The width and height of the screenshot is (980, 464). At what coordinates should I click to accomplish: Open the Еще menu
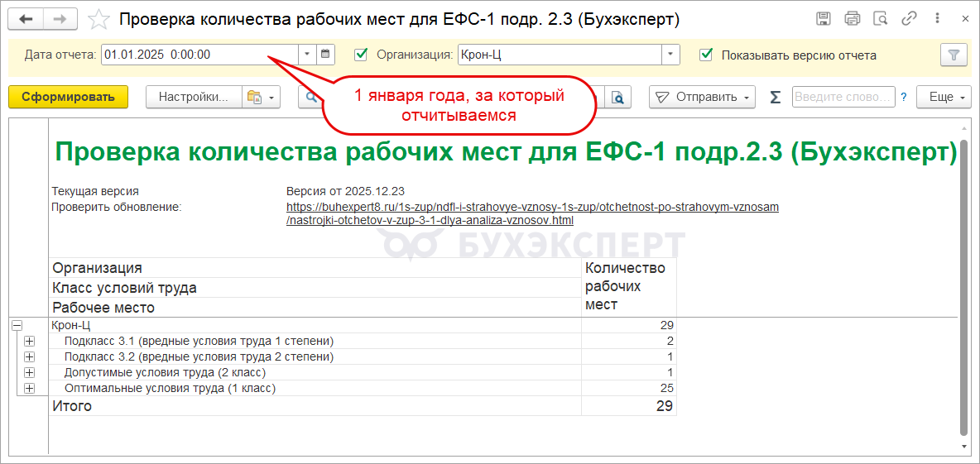click(x=944, y=97)
